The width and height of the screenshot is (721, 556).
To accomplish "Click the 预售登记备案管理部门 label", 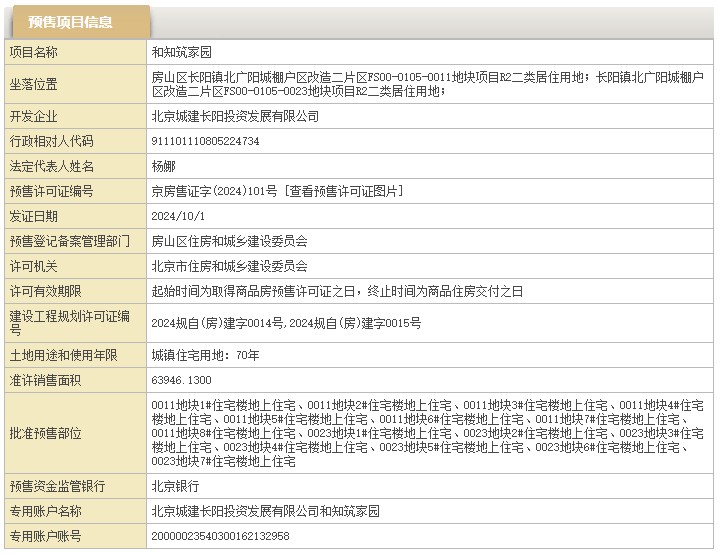I will click(x=69, y=241).
